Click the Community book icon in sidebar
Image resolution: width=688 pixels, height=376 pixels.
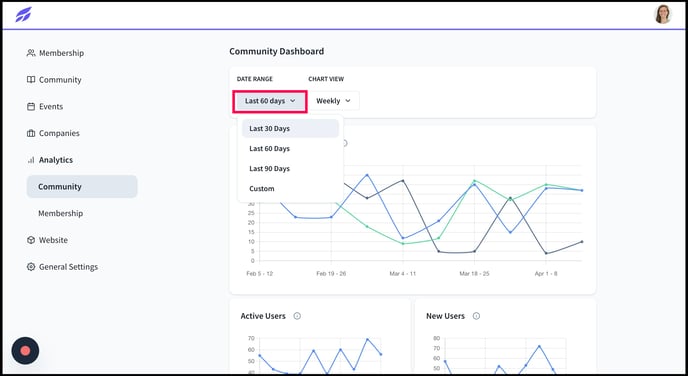coord(31,80)
